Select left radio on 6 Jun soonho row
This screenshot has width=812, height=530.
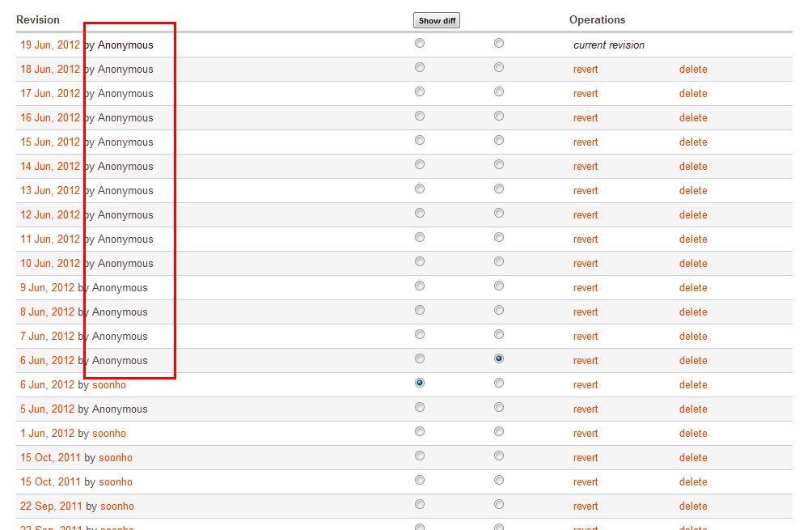pyautogui.click(x=419, y=383)
